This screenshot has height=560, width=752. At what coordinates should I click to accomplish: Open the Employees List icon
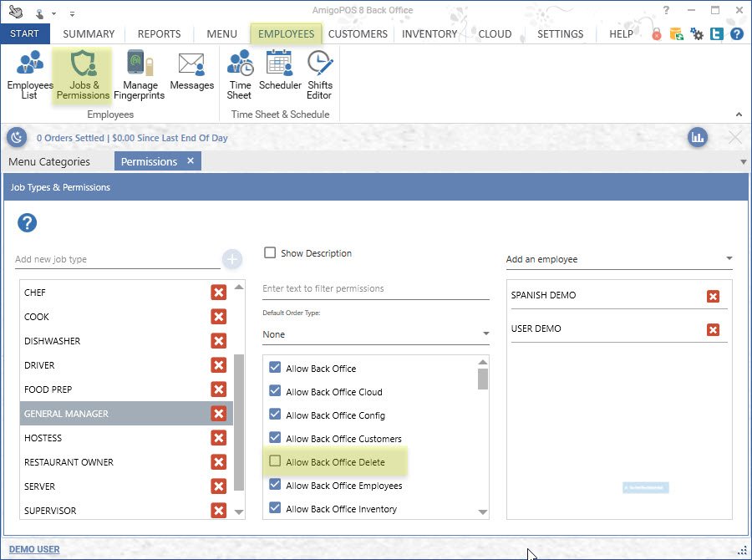29,74
